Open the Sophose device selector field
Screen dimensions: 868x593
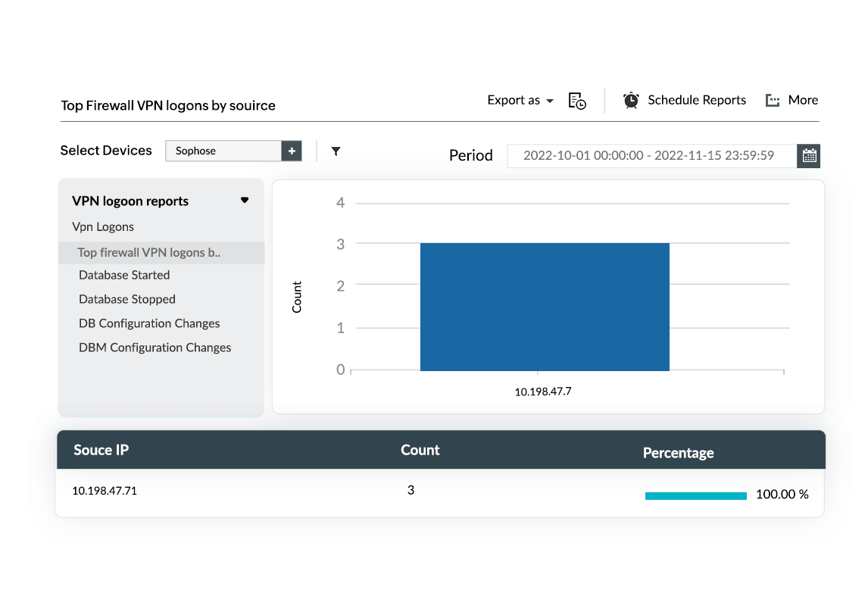point(223,151)
